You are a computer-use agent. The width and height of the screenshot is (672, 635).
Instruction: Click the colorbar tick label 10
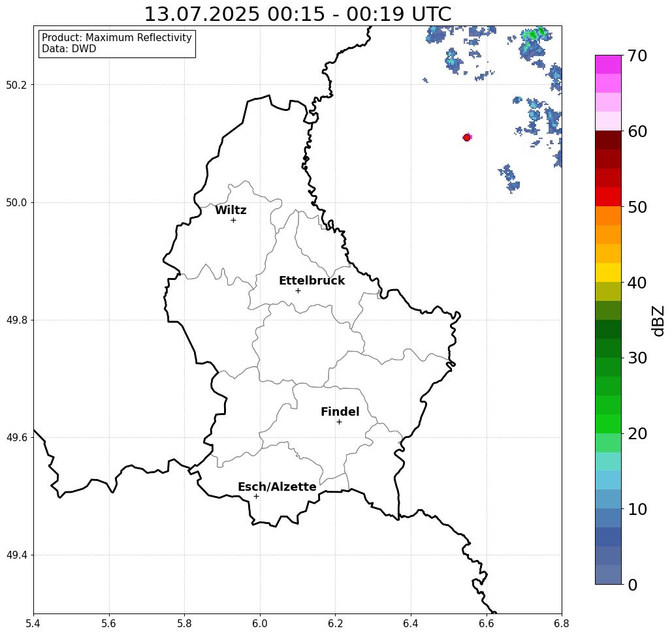pyautogui.click(x=637, y=509)
